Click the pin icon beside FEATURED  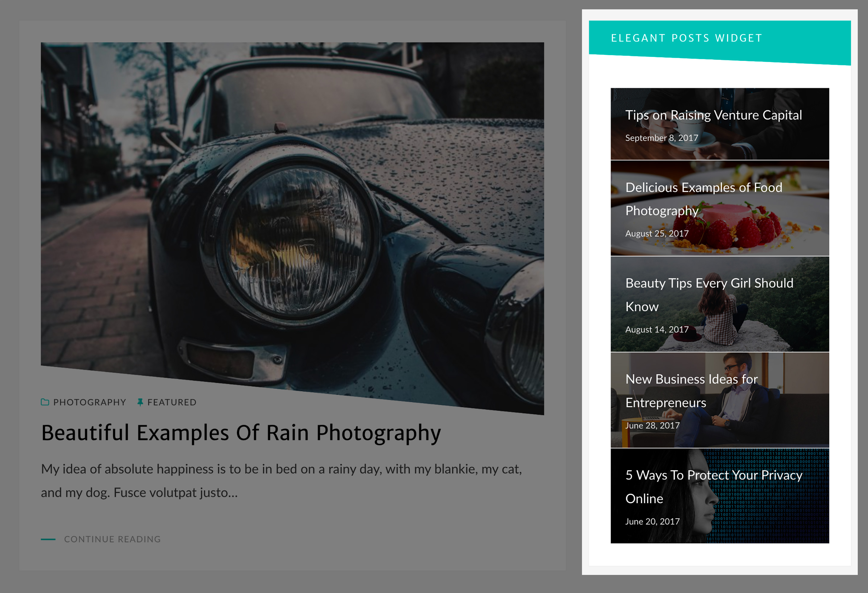click(140, 402)
